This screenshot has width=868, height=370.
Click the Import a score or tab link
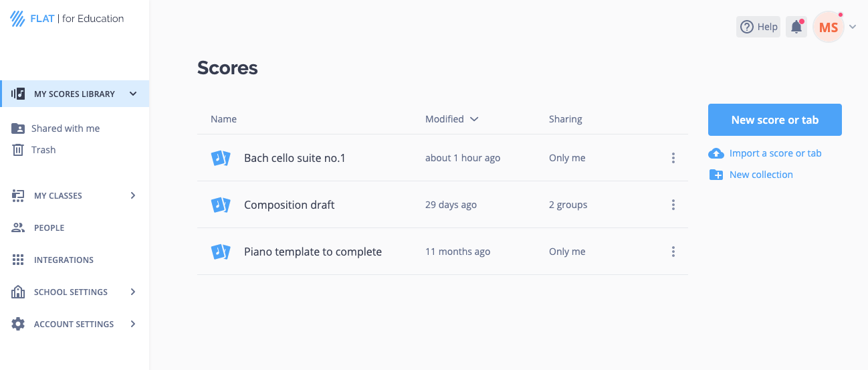click(x=775, y=153)
